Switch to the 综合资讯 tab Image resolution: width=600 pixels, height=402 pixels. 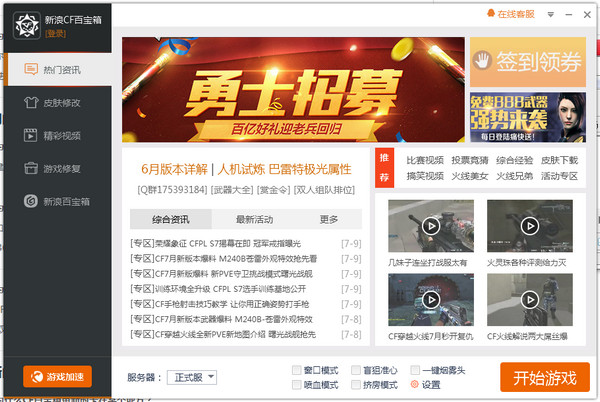tap(171, 219)
